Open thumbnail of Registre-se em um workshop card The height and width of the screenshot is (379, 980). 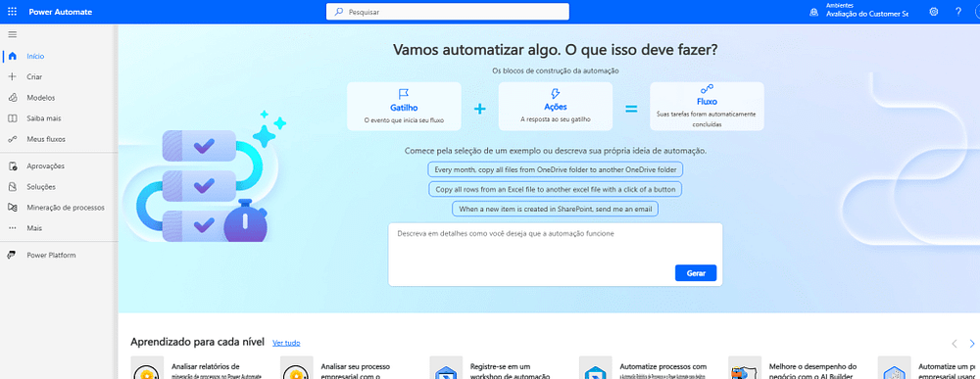[446, 368]
